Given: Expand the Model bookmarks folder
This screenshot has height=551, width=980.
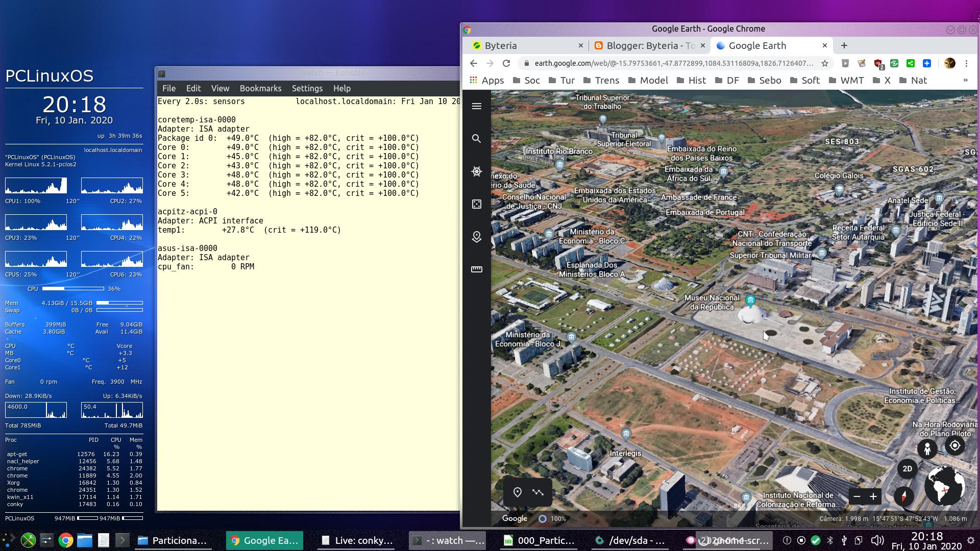Looking at the screenshot, I should (x=648, y=80).
